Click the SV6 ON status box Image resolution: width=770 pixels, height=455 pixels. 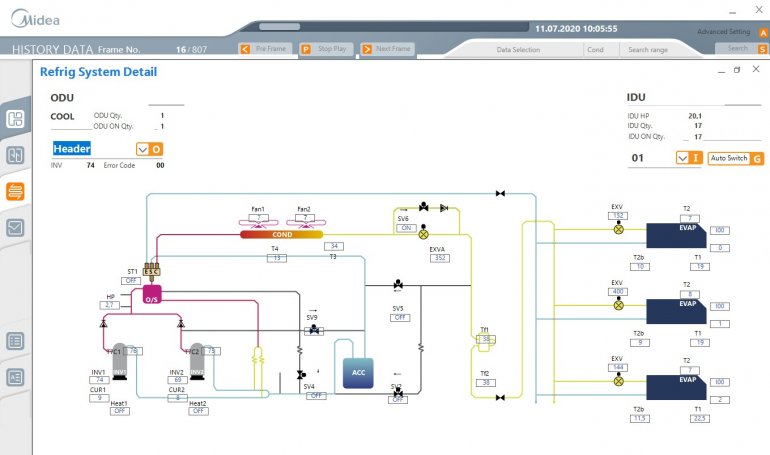point(406,228)
